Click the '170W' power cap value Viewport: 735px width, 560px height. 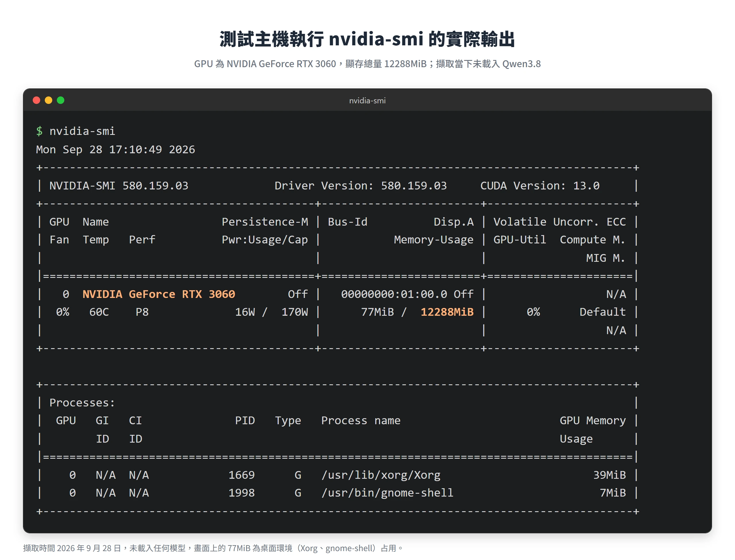295,312
